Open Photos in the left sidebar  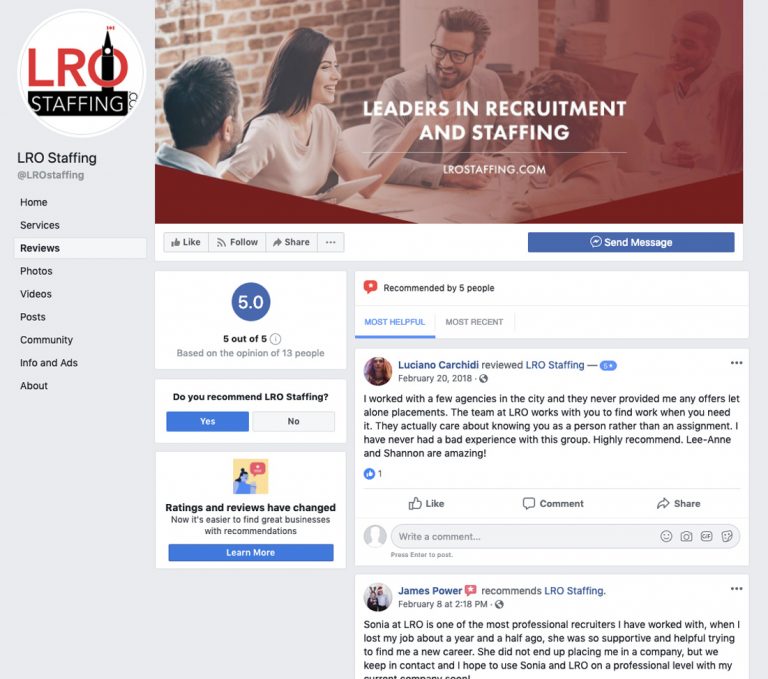(x=36, y=271)
